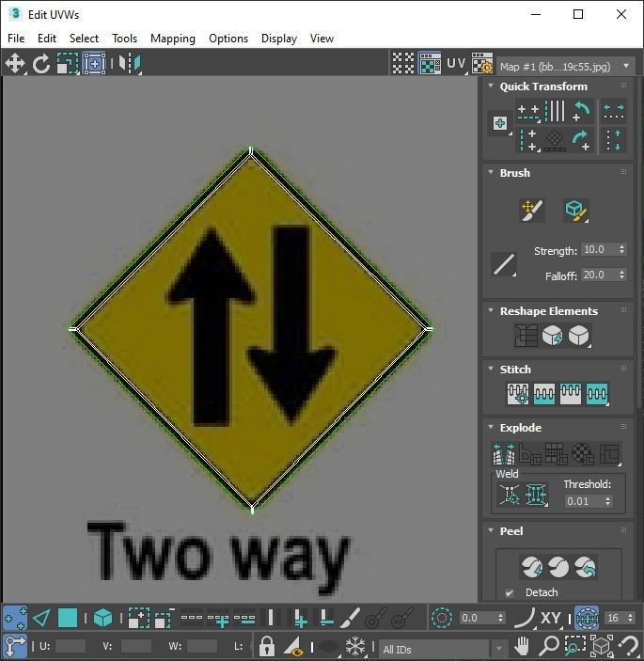
Task: Enable Polygon sub-object mode
Action: click(68, 619)
